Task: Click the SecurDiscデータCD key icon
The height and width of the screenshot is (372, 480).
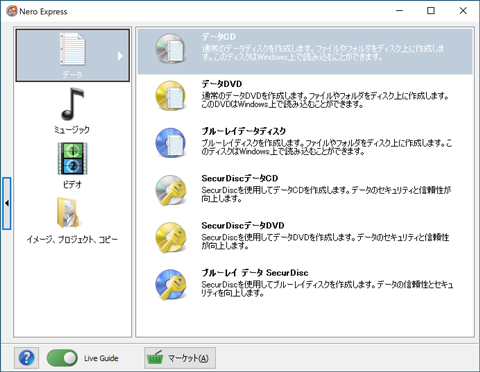Action: pos(171,190)
